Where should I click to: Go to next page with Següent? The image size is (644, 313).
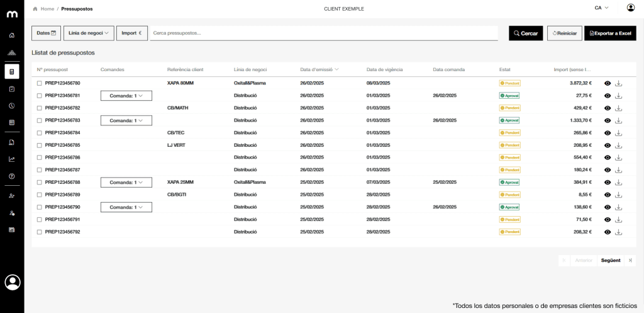pyautogui.click(x=610, y=260)
